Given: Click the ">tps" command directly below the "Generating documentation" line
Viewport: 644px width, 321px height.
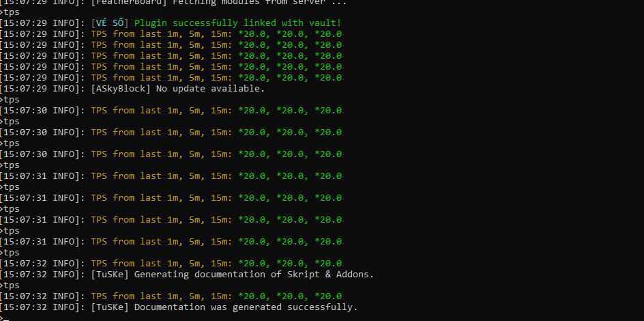Looking at the screenshot, I should pyautogui.click(x=10, y=285).
